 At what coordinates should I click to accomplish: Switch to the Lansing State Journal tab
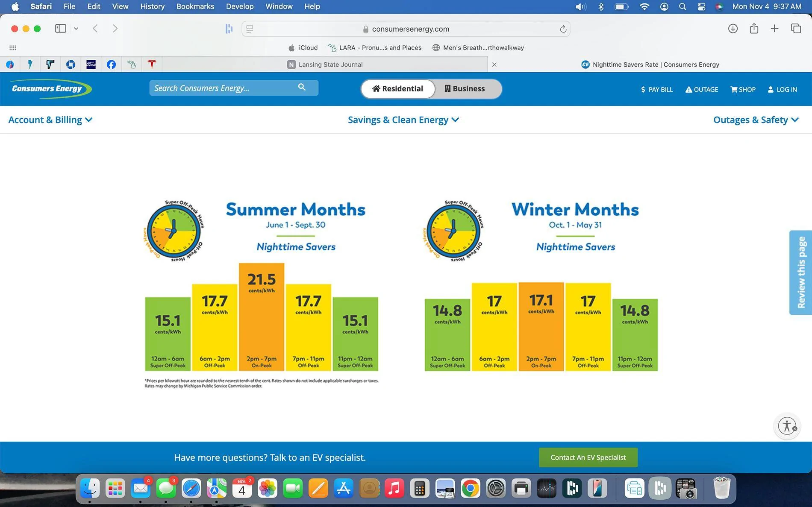click(x=325, y=64)
